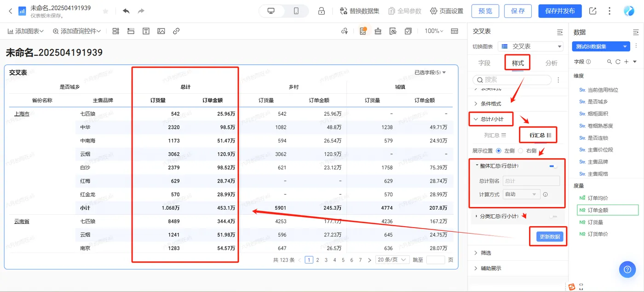644x292 pixels.
Task: Collapse the 总计/小计 section
Action: point(488,119)
